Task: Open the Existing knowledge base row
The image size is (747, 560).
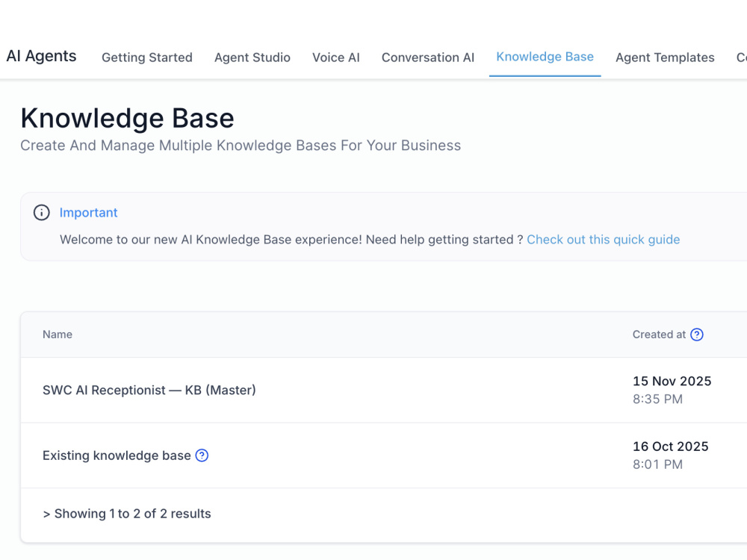Action: point(117,455)
